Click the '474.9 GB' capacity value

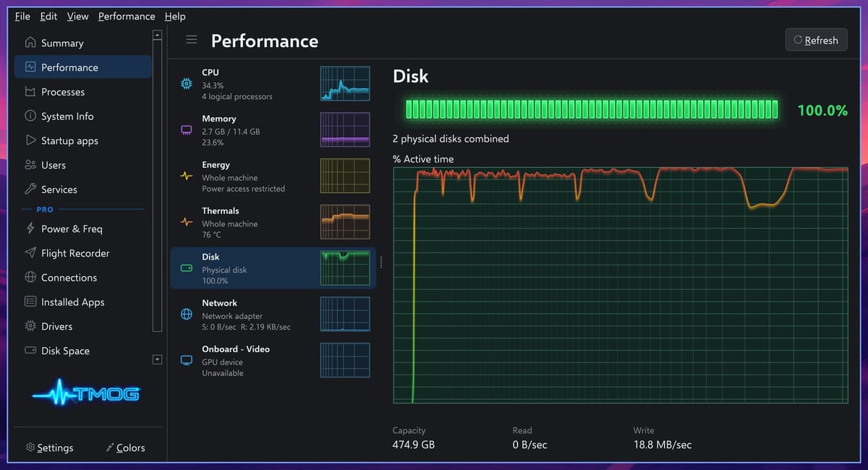[414, 445]
